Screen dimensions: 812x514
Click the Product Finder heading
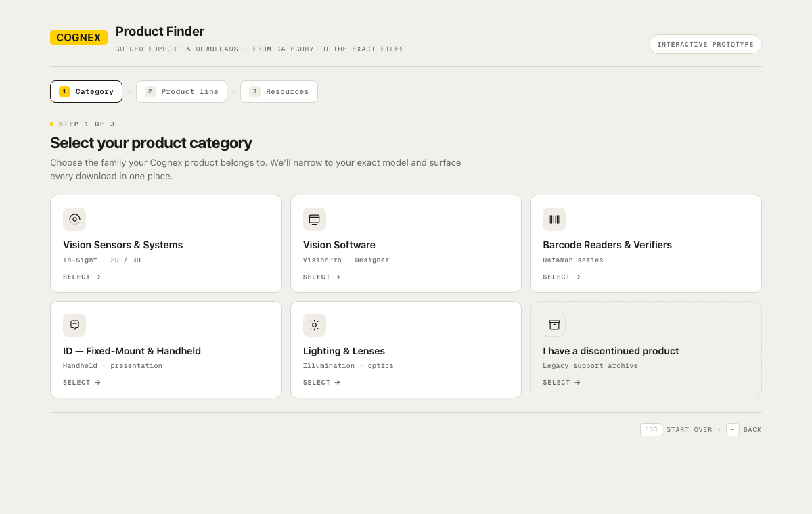(160, 32)
